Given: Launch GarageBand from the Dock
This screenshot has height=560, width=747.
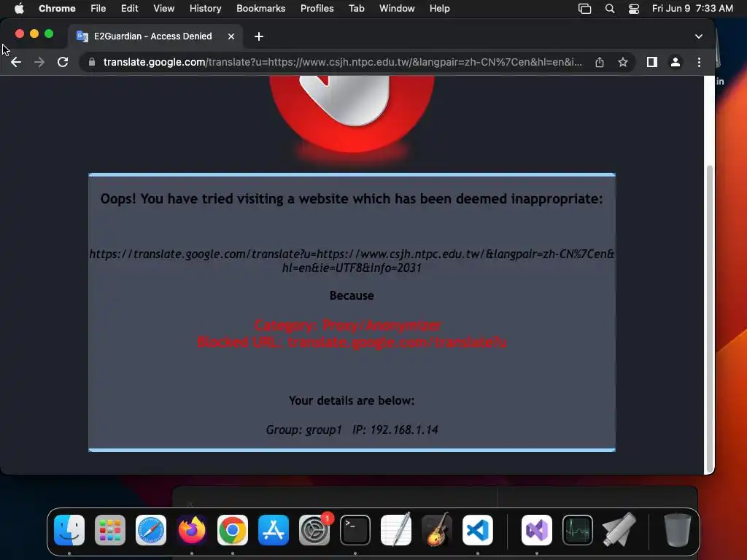Looking at the screenshot, I should pyautogui.click(x=437, y=530).
